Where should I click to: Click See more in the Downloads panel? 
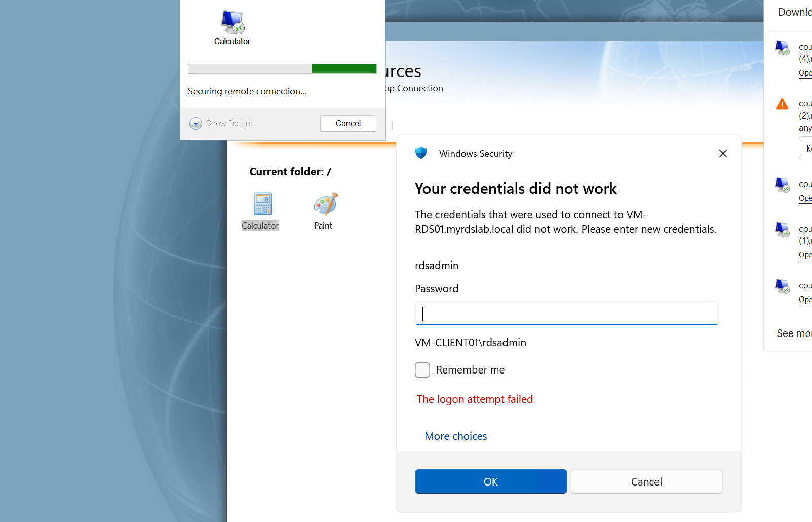click(x=794, y=333)
